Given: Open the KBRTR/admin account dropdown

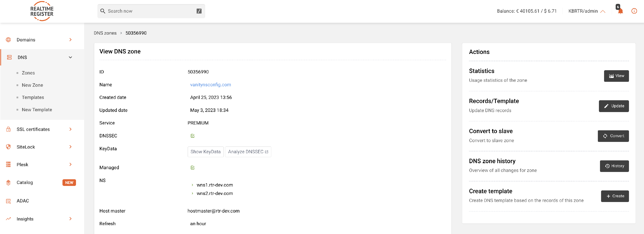Looking at the screenshot, I should pyautogui.click(x=586, y=11).
